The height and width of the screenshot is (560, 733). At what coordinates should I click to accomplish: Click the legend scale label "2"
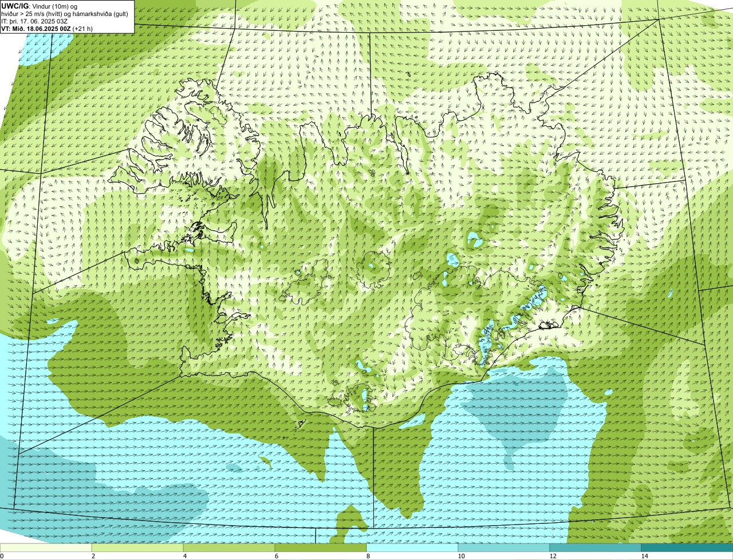click(93, 556)
